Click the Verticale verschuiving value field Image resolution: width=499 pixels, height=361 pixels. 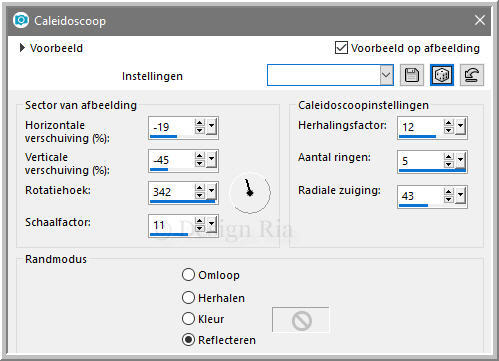coord(171,160)
